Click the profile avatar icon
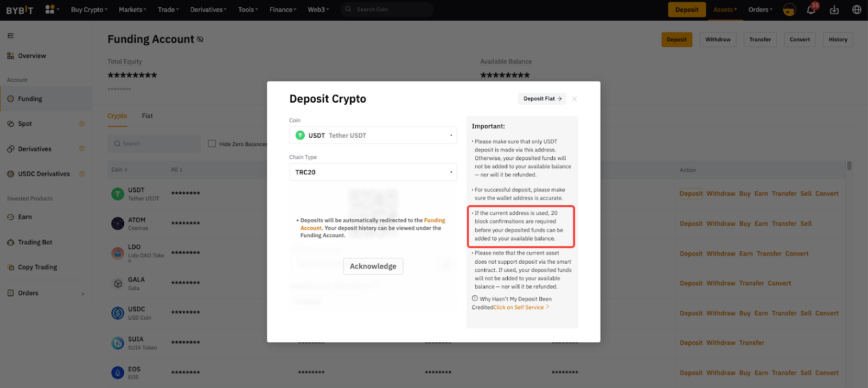The width and height of the screenshot is (868, 388). click(789, 10)
